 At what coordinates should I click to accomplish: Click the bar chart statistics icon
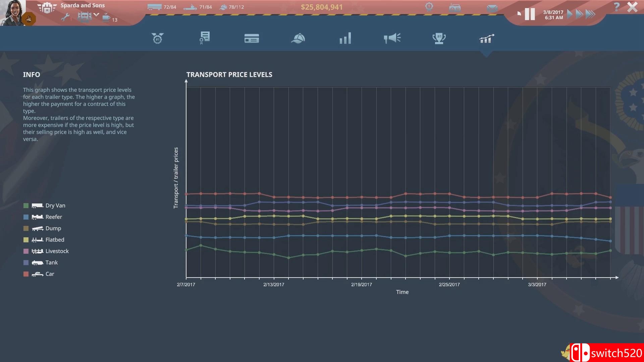[345, 38]
